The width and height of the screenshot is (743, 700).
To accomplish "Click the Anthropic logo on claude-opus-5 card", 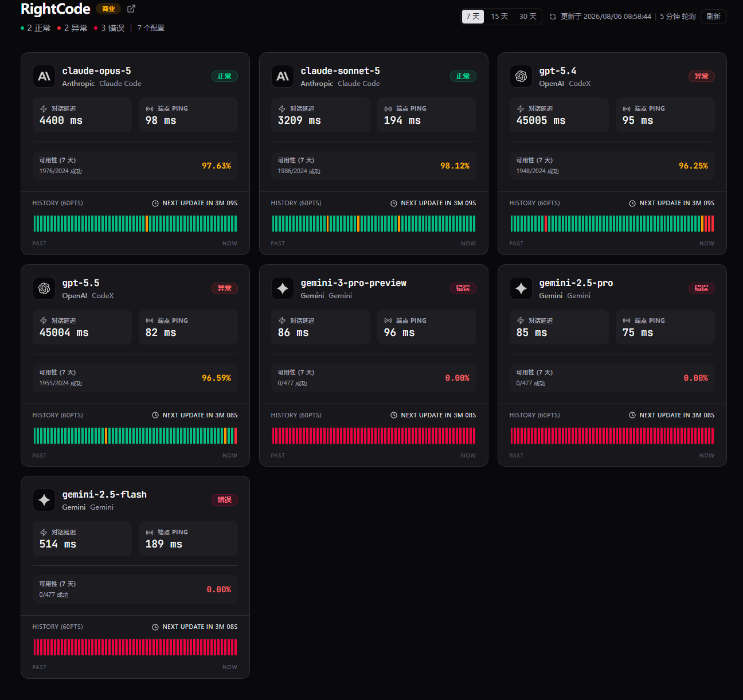I will point(44,76).
